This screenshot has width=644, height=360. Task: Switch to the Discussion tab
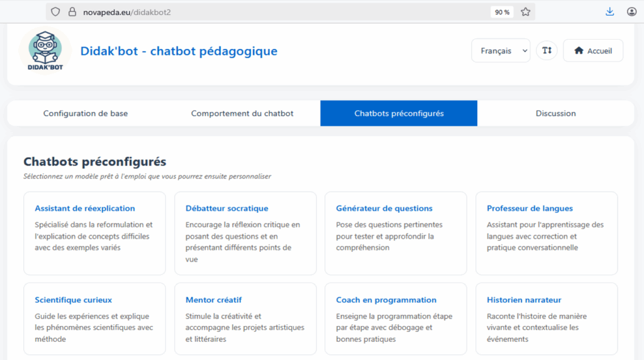tap(555, 114)
